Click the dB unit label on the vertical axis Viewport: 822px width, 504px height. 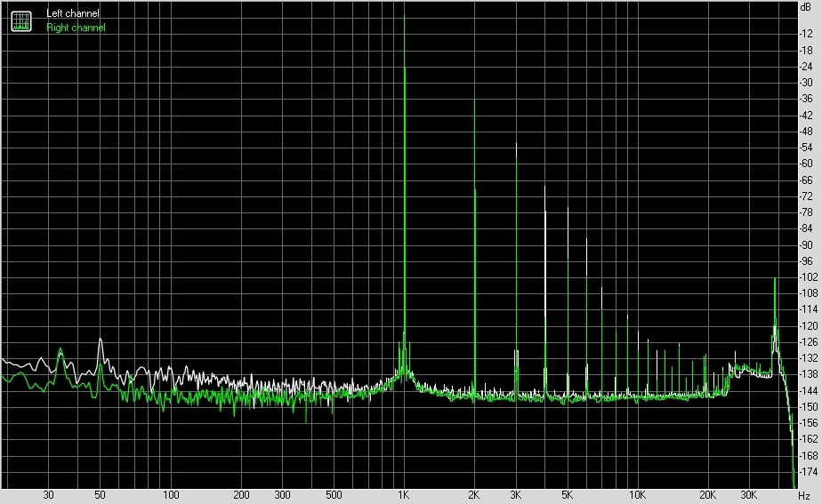pos(806,6)
